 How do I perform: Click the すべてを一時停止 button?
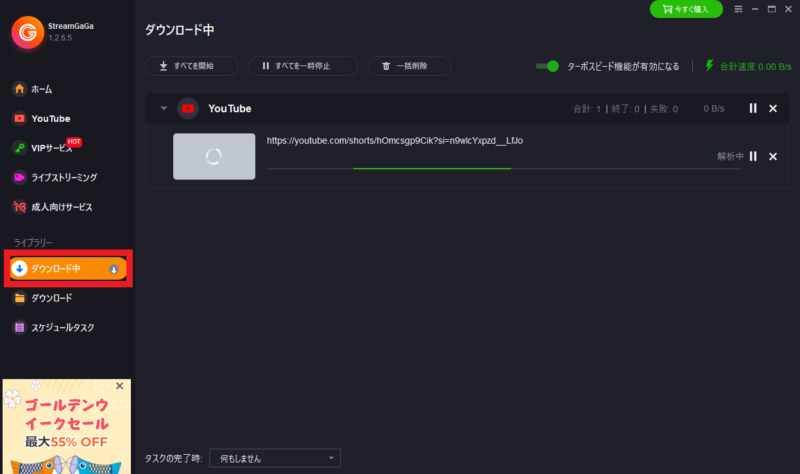pos(303,66)
